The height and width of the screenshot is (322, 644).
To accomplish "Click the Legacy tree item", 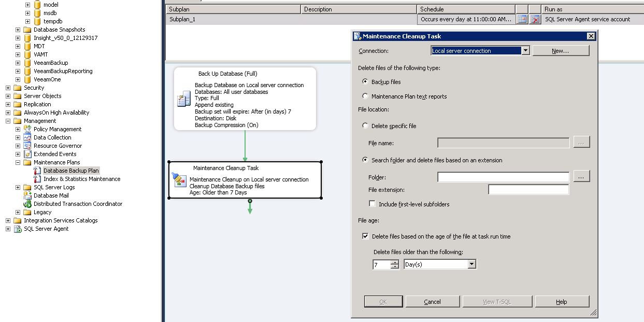I will pos(42,212).
